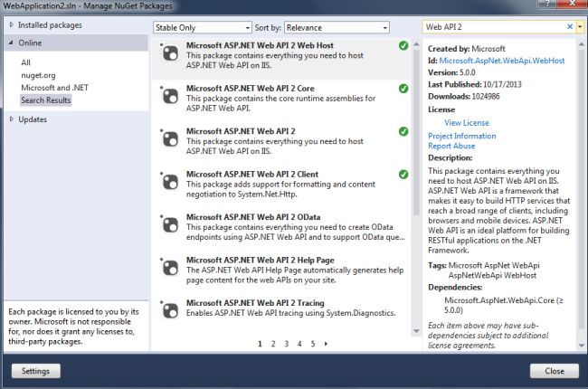Click the current page 1 indicator
The image size is (588, 389).
click(260, 344)
